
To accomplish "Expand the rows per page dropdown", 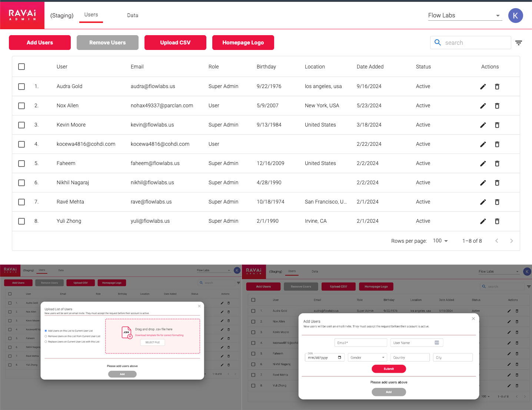I will tap(440, 241).
